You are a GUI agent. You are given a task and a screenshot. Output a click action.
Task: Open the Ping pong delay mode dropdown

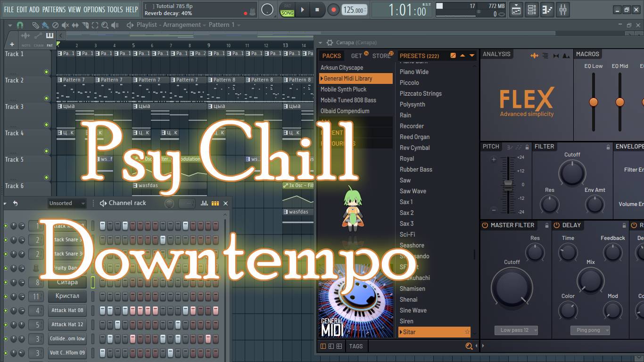point(590,330)
